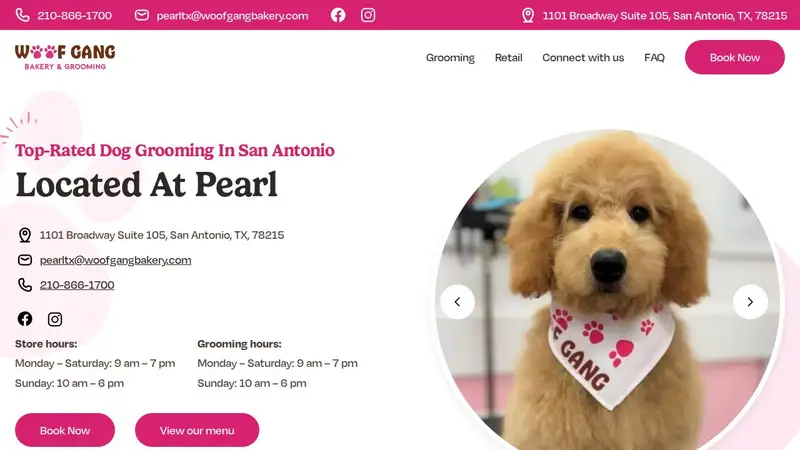Click the phone icon beside underlined number
Viewport: 800px width, 450px height.
pyautogui.click(x=25, y=285)
